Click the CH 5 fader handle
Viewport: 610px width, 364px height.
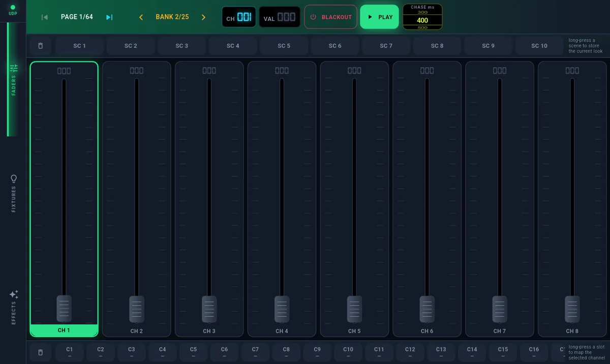point(354,309)
